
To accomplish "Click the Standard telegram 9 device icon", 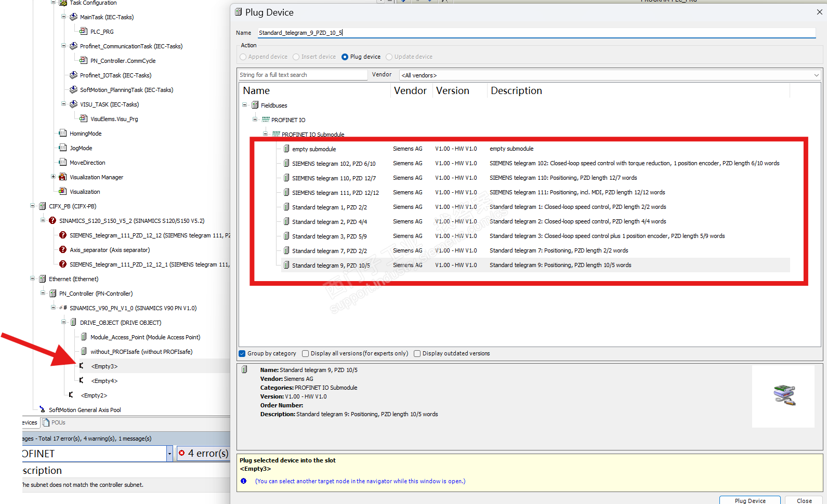I will pos(286,266).
